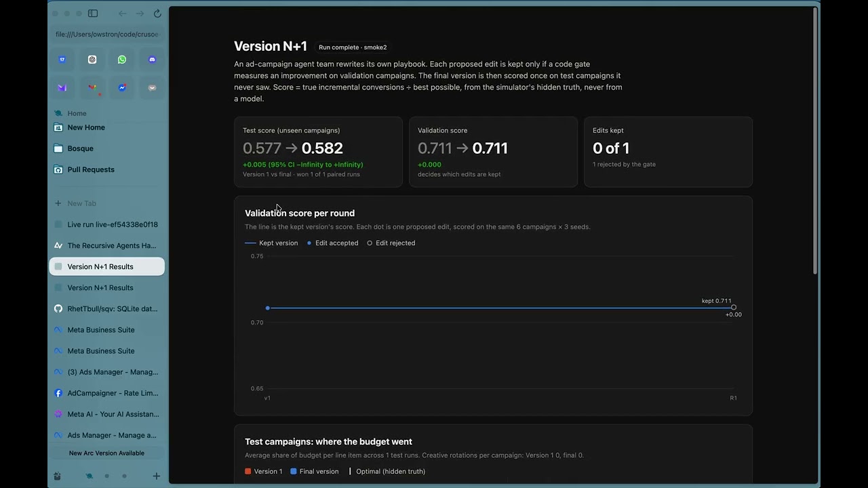Open the Bosque folder in sidebar

pyautogui.click(x=106, y=148)
